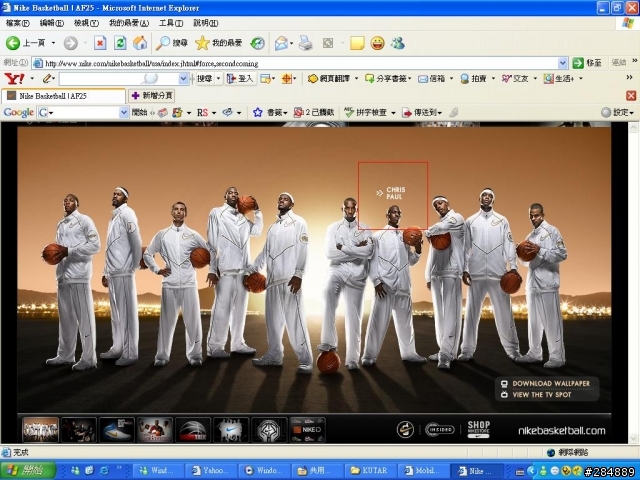Expand the mail button dropdown arrow

[291, 43]
